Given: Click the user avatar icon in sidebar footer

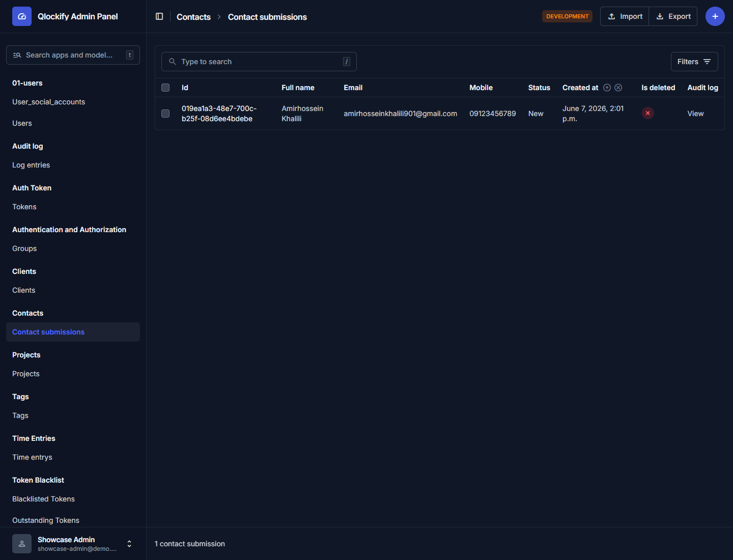Looking at the screenshot, I should point(22,544).
